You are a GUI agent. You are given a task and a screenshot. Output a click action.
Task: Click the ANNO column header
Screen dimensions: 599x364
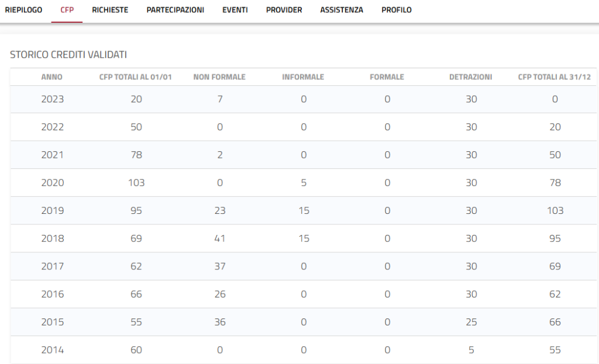[x=52, y=77]
